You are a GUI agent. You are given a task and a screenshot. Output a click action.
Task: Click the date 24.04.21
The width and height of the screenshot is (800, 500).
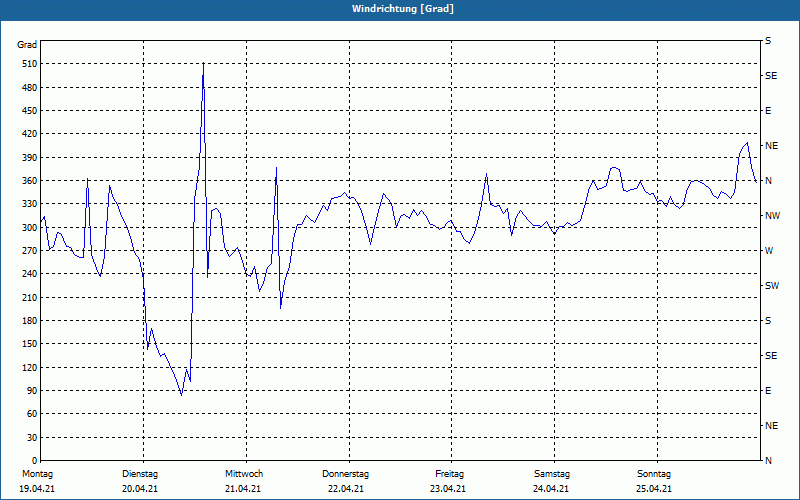coord(551,489)
